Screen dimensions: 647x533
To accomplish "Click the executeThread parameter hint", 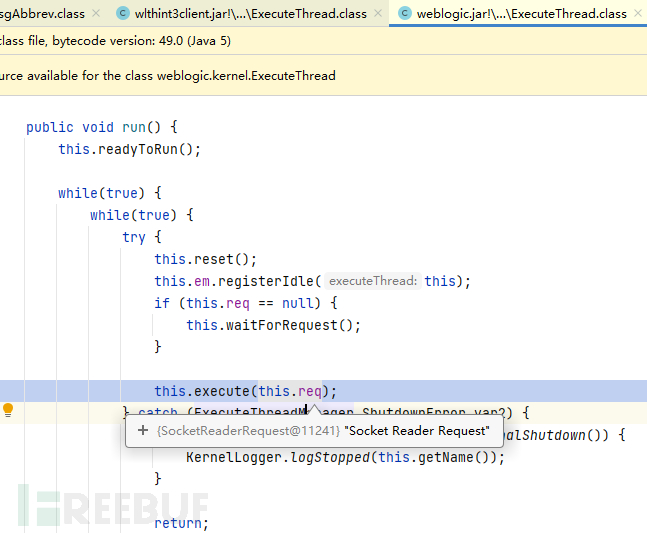I will [372, 281].
